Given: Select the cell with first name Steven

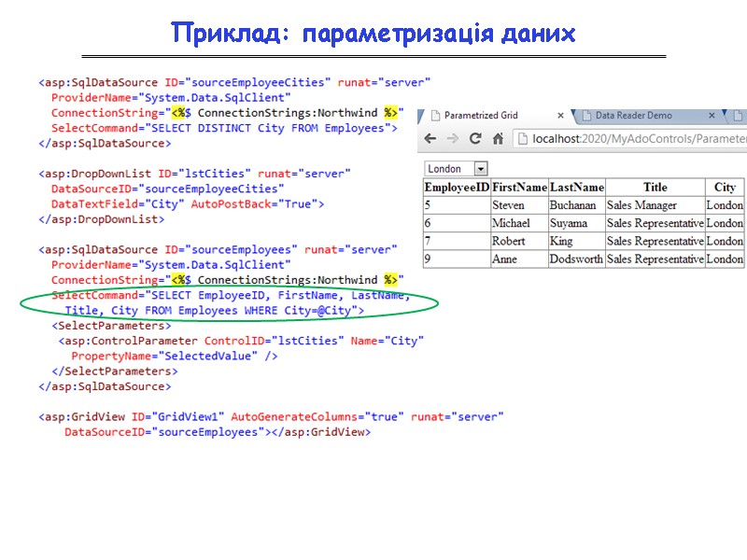Looking at the screenshot, I should [519, 205].
